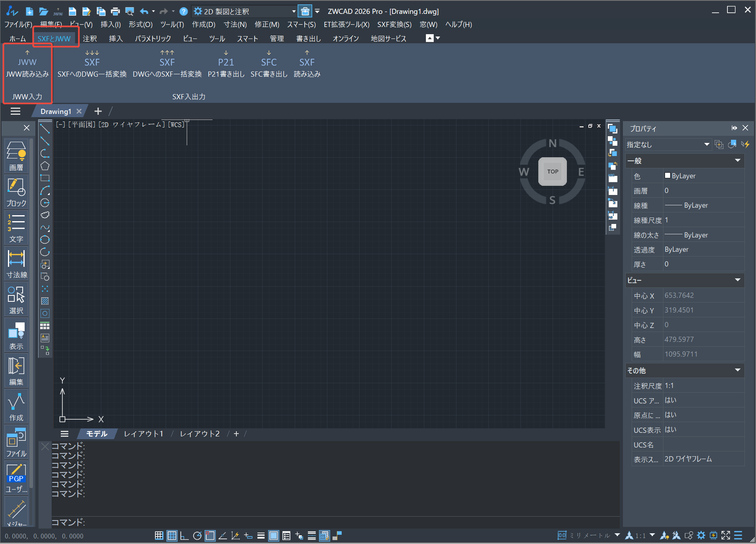Select the Polygon draw tool
Viewport: 756px width, 544px height.
45,166
